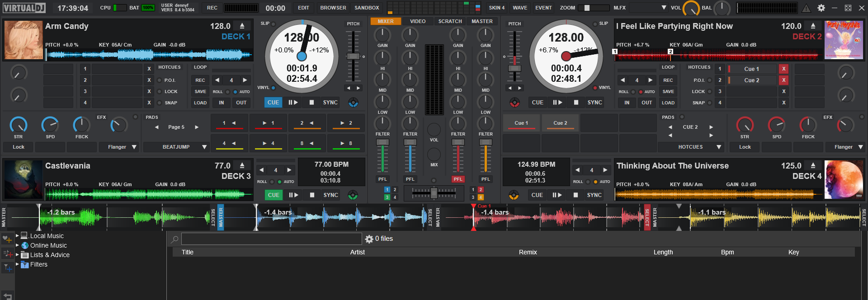Toggle P.O.I. option on Deck 1
Screen dimensions: 868x300
159,80
